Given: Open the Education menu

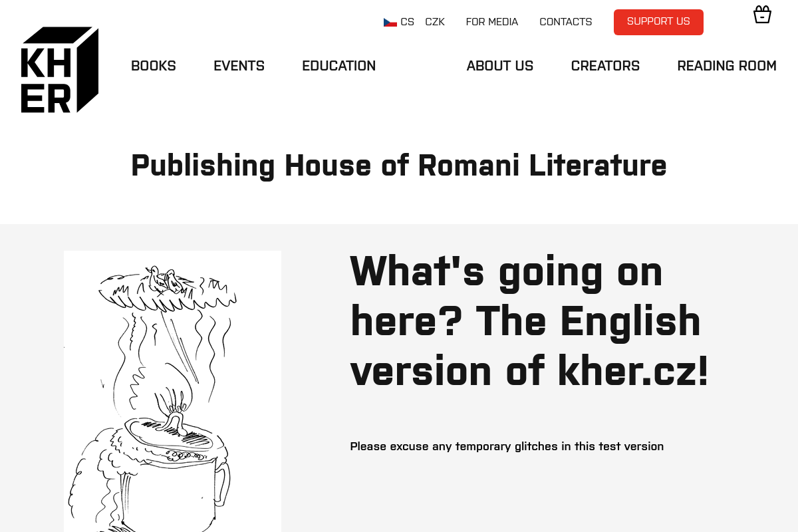Looking at the screenshot, I should (x=339, y=66).
